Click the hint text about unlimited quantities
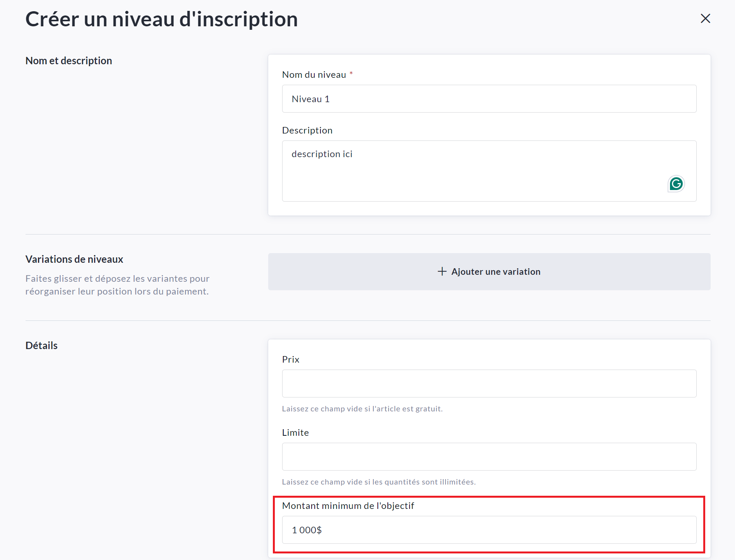 379,482
